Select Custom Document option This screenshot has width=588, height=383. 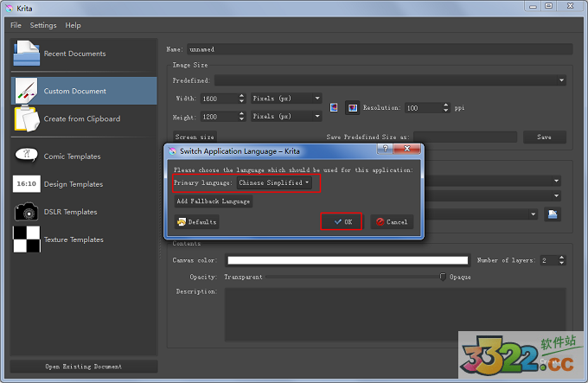[x=84, y=91]
